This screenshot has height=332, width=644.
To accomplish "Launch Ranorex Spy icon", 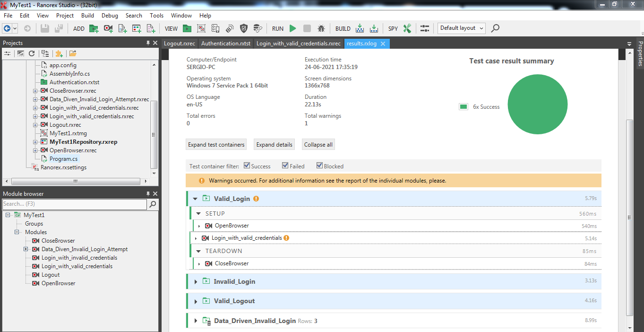I will [x=407, y=28].
